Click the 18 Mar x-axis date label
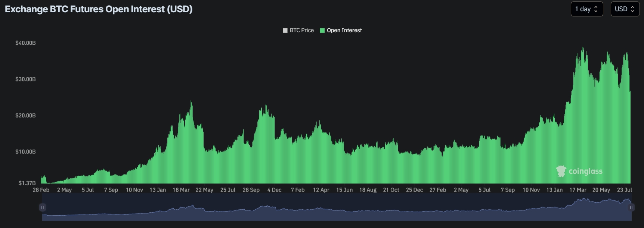Viewport: 644px width, 228px height. pyautogui.click(x=181, y=190)
